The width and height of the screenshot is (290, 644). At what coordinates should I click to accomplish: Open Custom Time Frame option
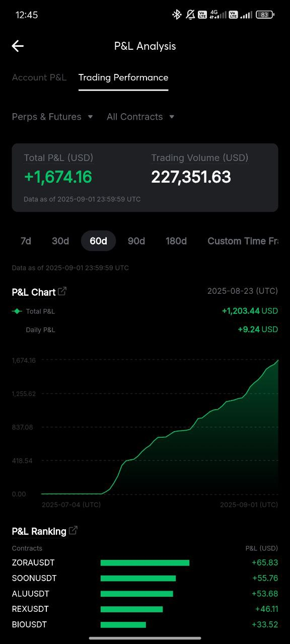pos(243,241)
